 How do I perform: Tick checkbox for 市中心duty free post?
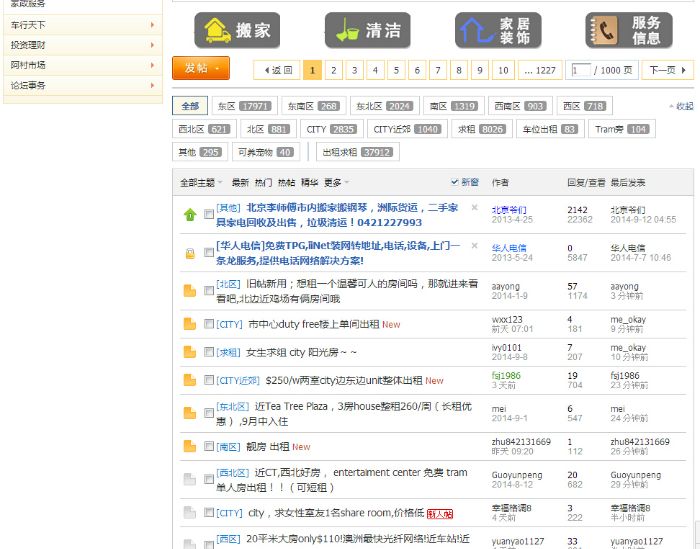[208, 324]
